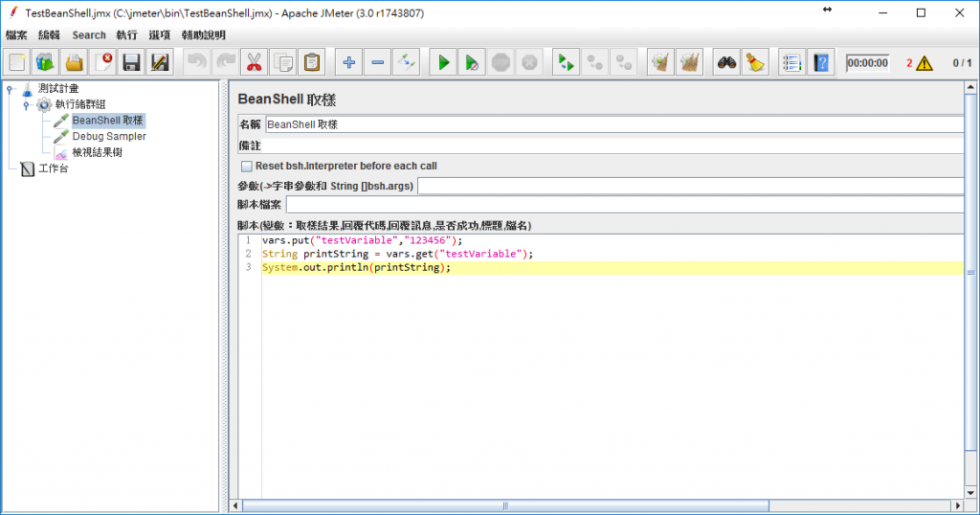Select the 工作台 tree node
The image size is (980, 515).
(x=54, y=168)
